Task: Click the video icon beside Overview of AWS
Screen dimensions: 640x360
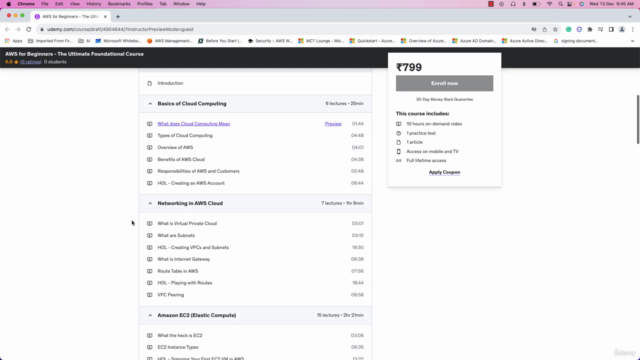Action: pos(149,147)
